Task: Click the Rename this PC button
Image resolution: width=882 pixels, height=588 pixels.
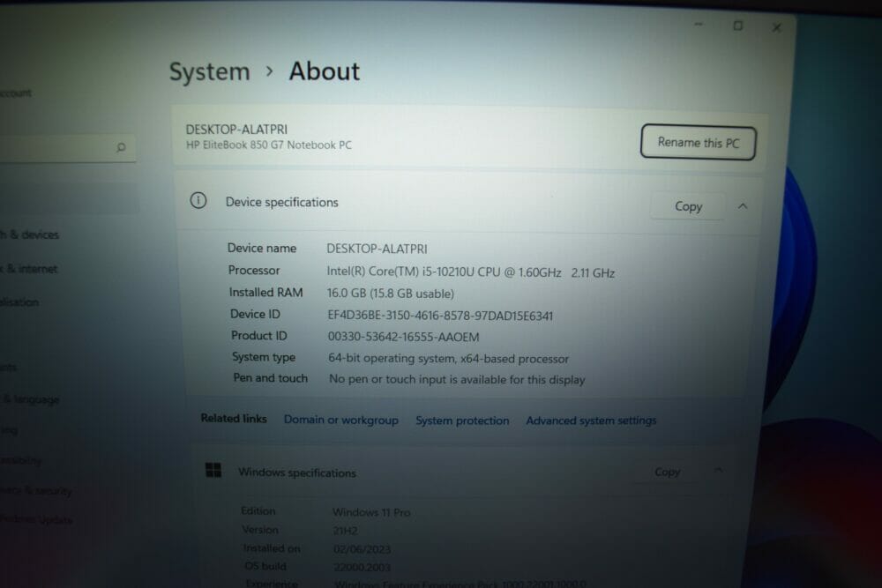Action: click(x=698, y=142)
